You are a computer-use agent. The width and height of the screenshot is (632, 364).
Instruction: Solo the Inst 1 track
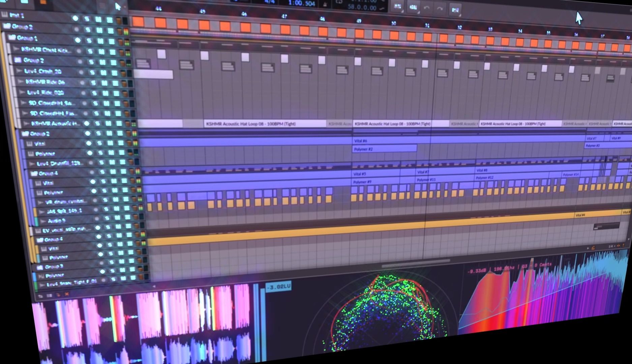tap(87, 19)
